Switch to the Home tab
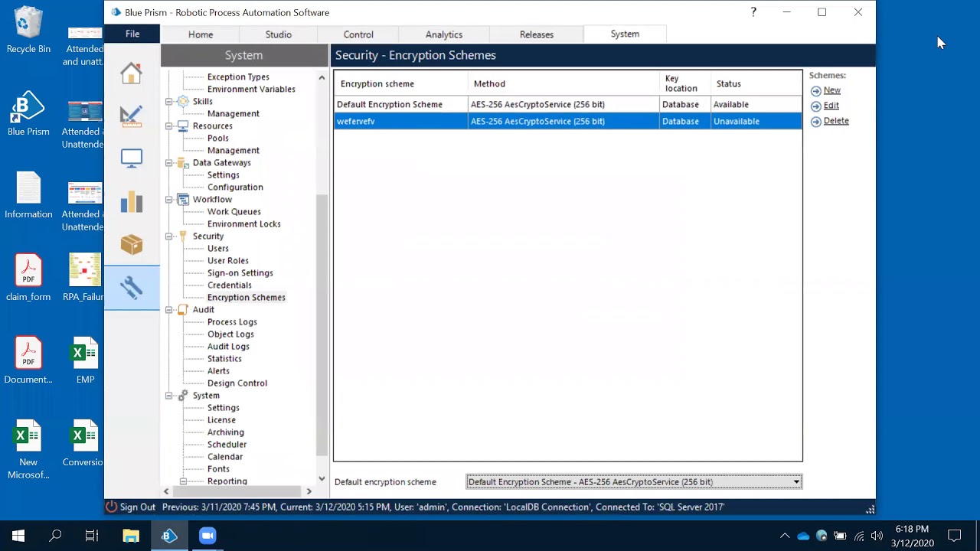The width and height of the screenshot is (980, 551). tap(201, 34)
